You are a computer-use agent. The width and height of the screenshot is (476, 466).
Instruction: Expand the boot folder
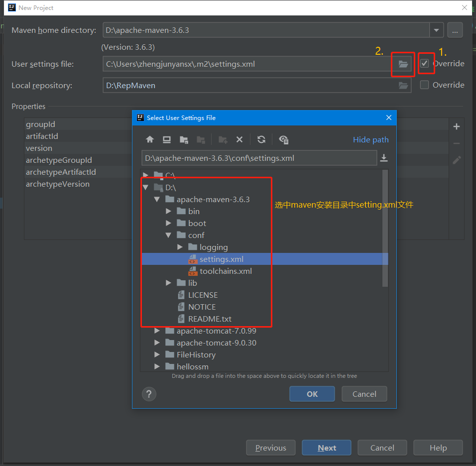pos(168,223)
